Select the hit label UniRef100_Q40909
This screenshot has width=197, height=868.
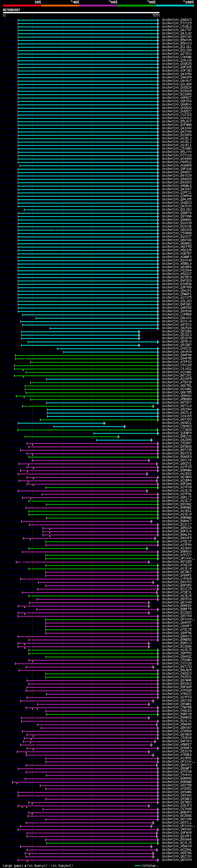177,352
